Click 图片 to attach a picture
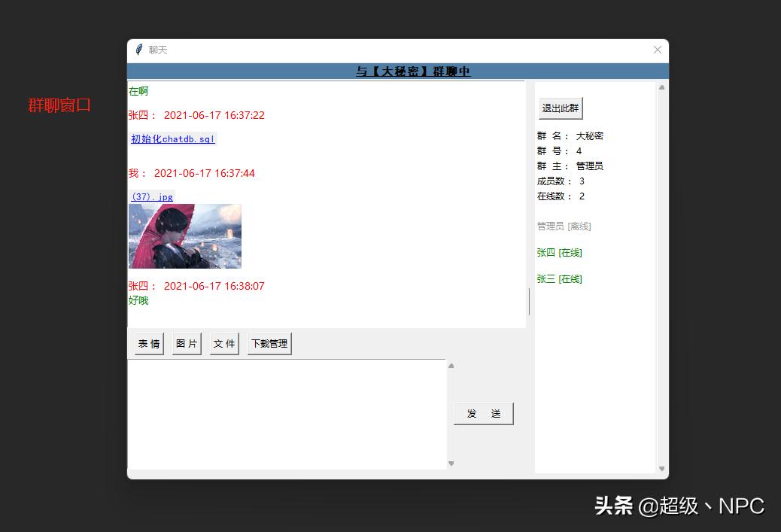The image size is (781, 532). (x=186, y=343)
